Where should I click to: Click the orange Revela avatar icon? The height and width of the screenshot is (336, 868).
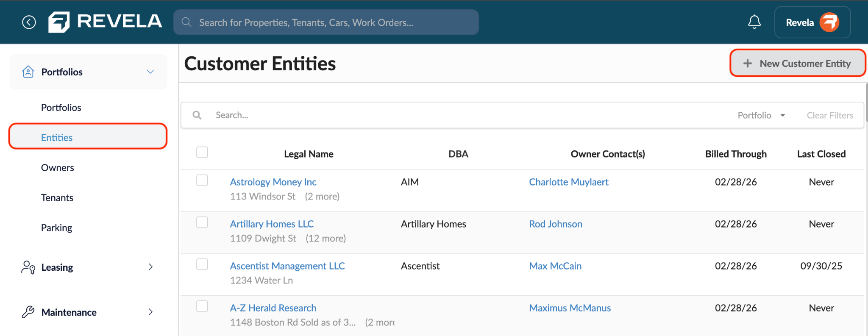click(829, 22)
